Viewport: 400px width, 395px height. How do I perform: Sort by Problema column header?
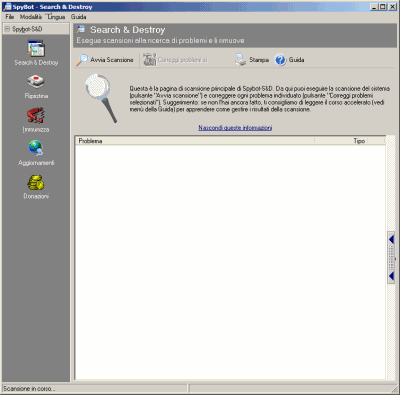pos(195,141)
